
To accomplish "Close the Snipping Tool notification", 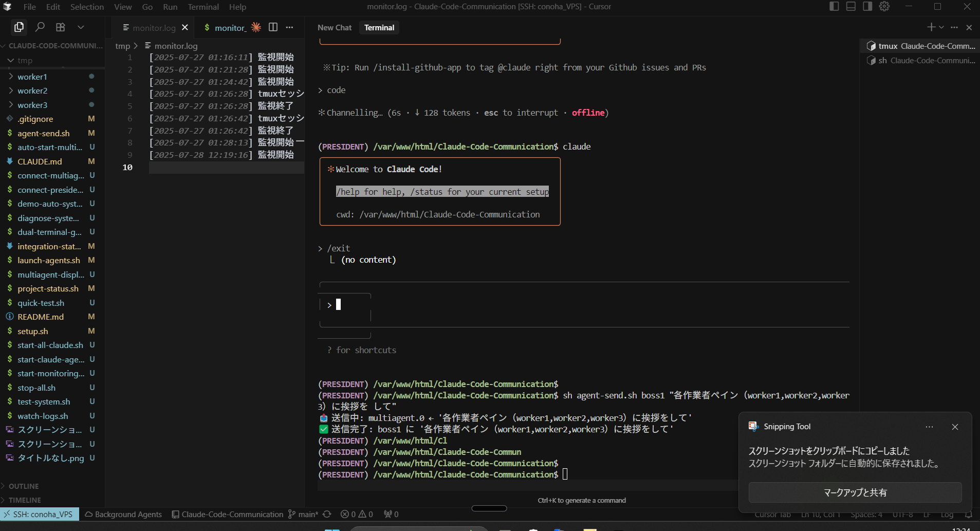I will [955, 427].
